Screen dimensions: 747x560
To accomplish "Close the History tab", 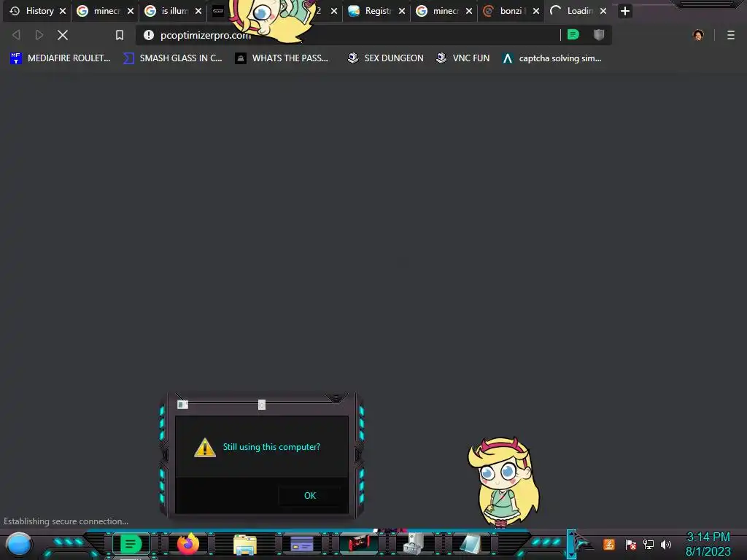I will (63, 11).
